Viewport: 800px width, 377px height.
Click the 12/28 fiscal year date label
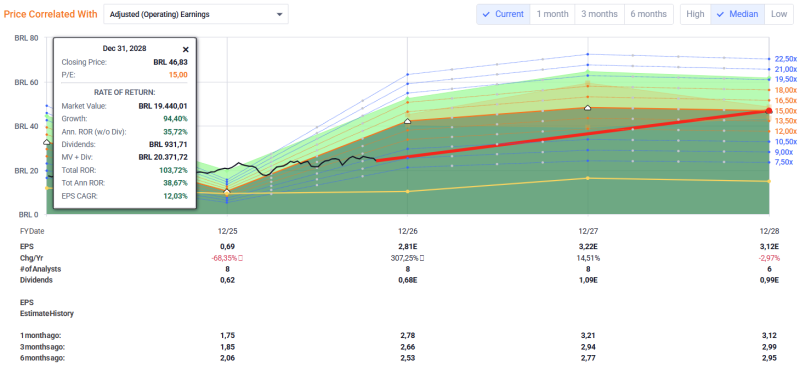[770, 231]
